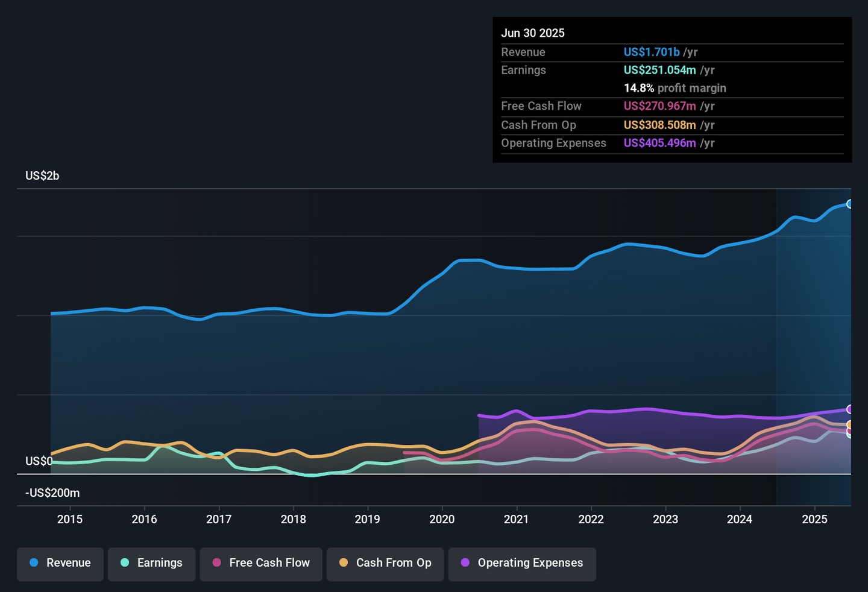The height and width of the screenshot is (592, 868).
Task: Click the US$1.701b revenue value in tooltip
Action: 652,52
